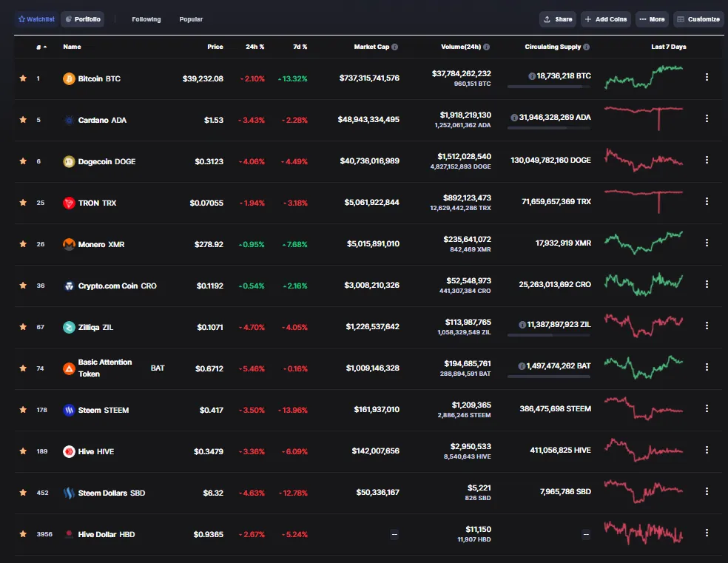Viewport: 728px width, 563px height.
Task: Open the Crypto.com Coin kebab menu
Action: point(707,284)
